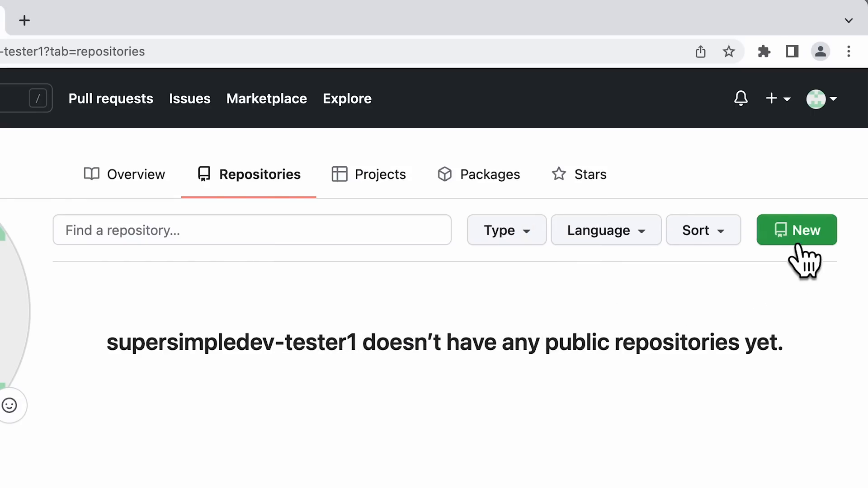Focus search via slash shortcut box
This screenshot has height=488, width=868.
[x=38, y=98]
